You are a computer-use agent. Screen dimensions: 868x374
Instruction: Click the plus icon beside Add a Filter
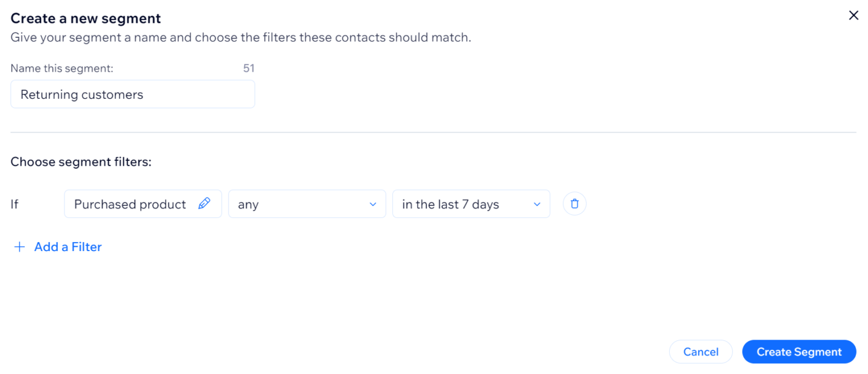tap(20, 247)
